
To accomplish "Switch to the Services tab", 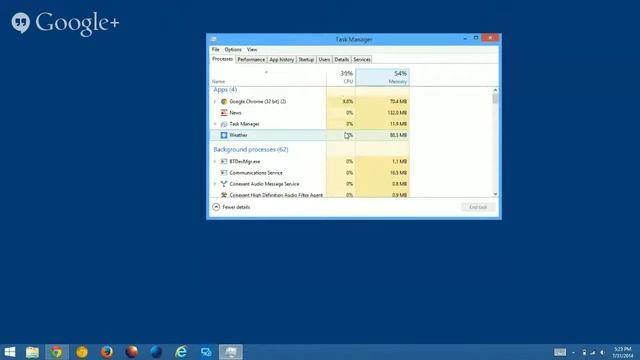I will [x=362, y=60].
